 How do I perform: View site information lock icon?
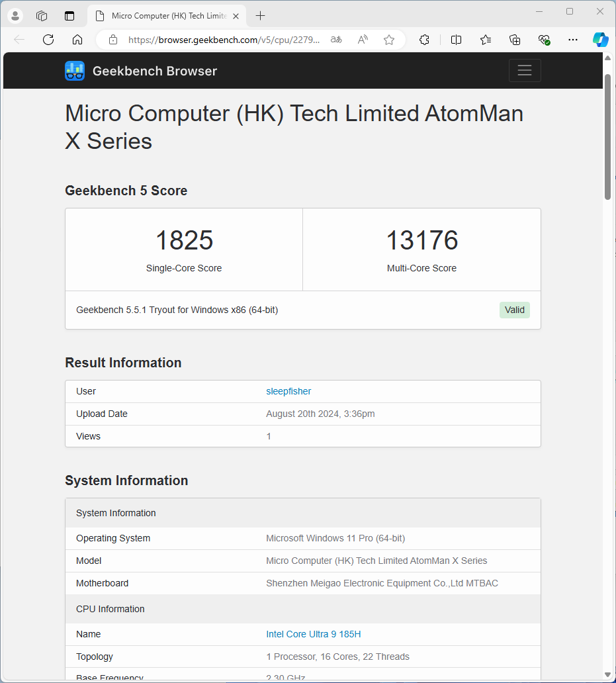[113, 40]
